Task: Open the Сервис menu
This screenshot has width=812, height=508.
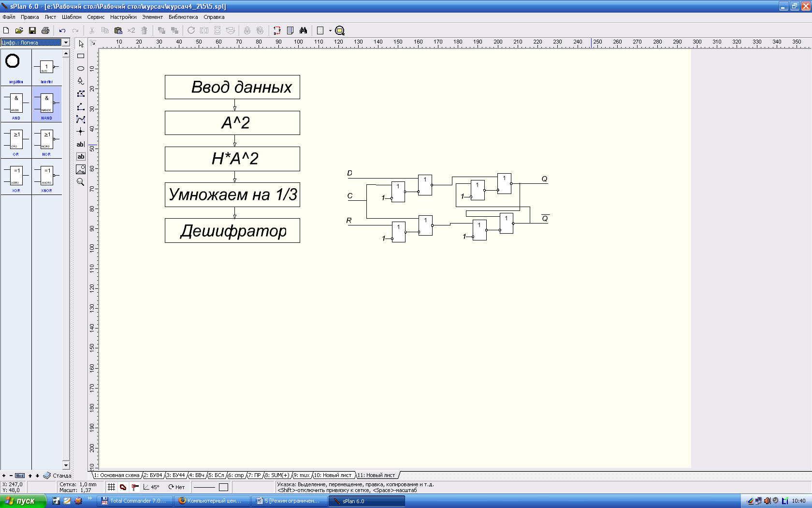Action: [96, 17]
